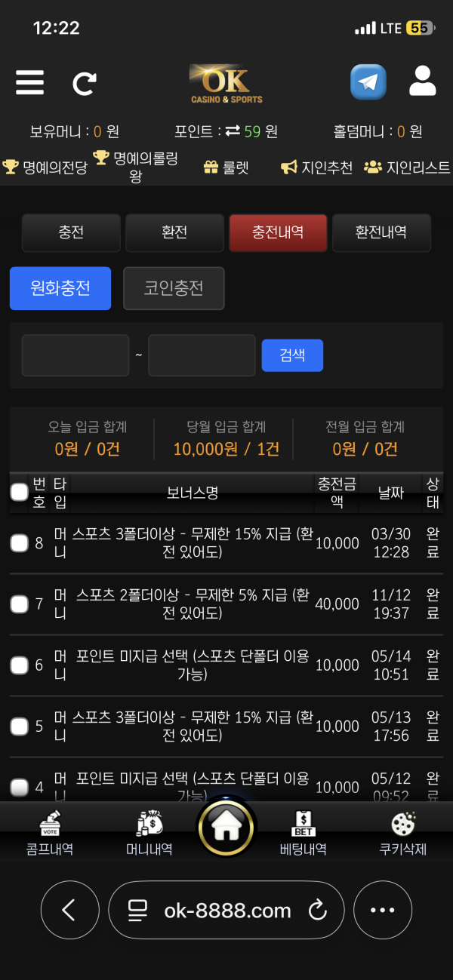This screenshot has width=453, height=980.
Task: Open the Telegram support icon
Action: click(x=368, y=82)
